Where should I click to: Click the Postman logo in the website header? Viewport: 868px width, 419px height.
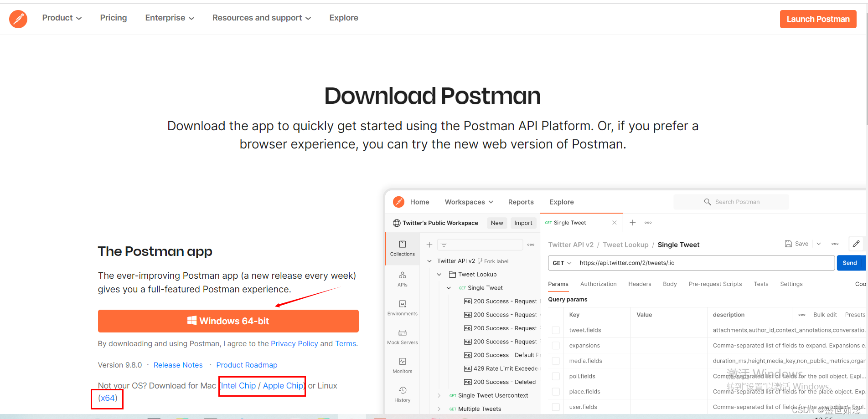[18, 19]
